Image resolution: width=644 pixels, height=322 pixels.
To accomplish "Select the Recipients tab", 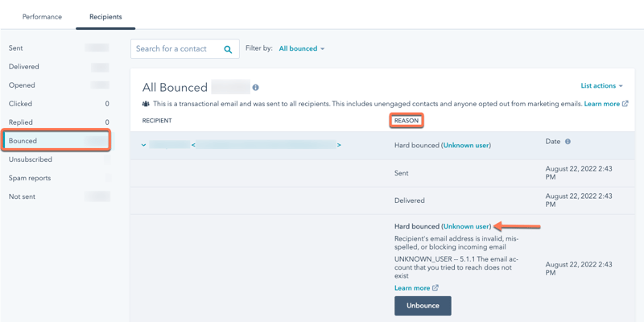I will click(x=105, y=17).
